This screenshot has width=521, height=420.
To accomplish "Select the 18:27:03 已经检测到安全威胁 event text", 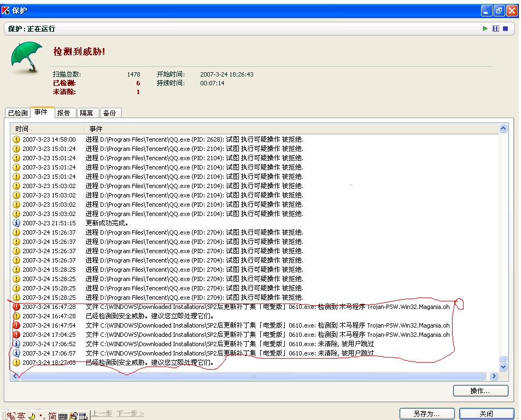I will pyautogui.click(x=150, y=363).
